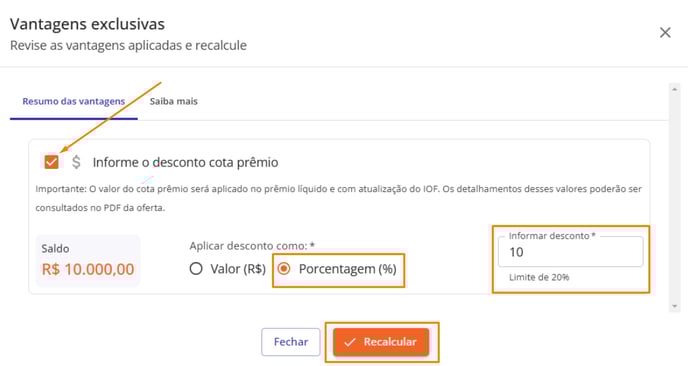Click the 'Informe o desconto cota prêmio' label
The height and width of the screenshot is (366, 688).
tap(185, 162)
